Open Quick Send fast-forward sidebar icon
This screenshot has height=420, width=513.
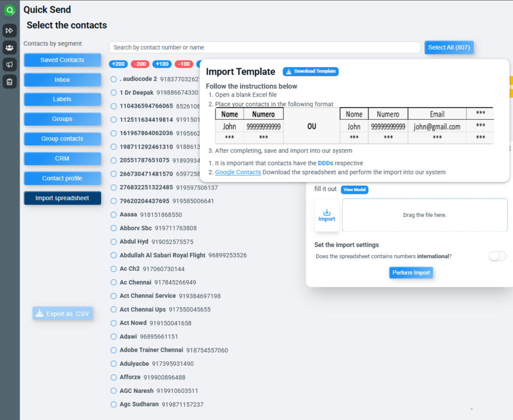tap(10, 31)
